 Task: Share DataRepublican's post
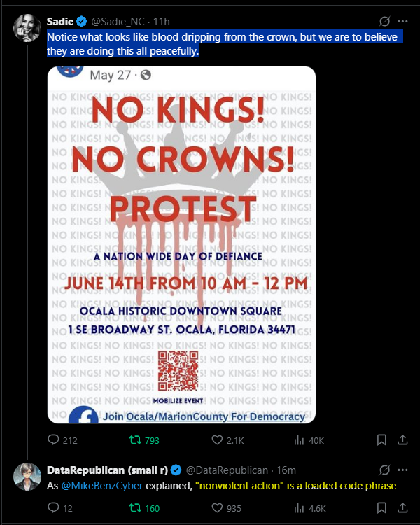pos(402,508)
